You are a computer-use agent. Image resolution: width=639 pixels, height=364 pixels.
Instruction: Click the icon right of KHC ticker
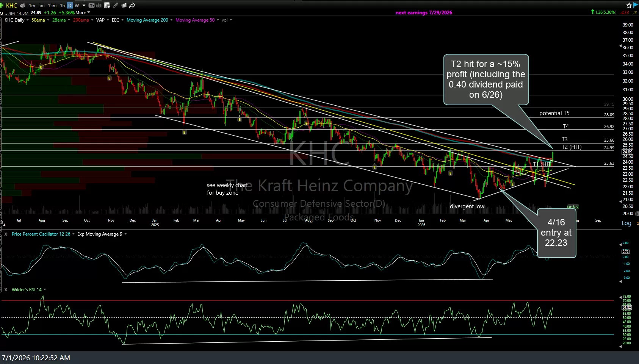[x=23, y=5]
